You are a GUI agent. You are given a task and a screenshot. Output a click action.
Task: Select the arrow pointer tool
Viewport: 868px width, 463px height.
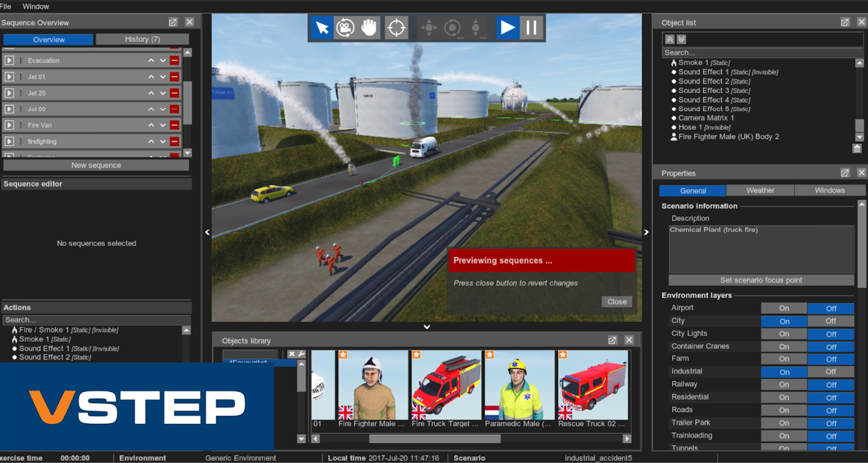coord(322,28)
